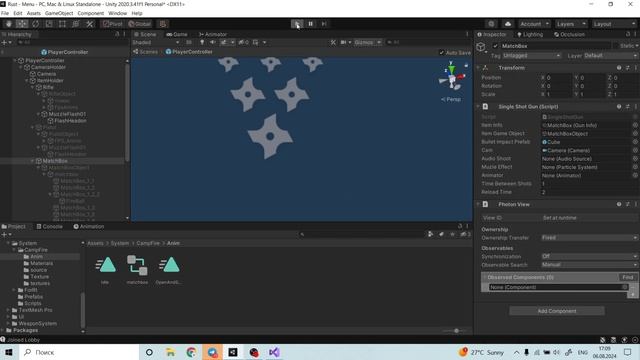
Task: Click the MatchBox object cube icon
Action: click(x=481, y=47)
